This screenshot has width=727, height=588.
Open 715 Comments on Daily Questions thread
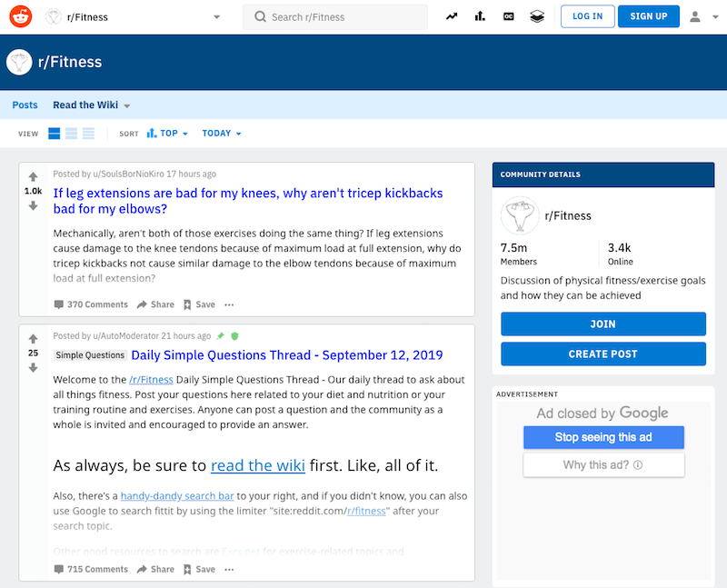click(91, 569)
